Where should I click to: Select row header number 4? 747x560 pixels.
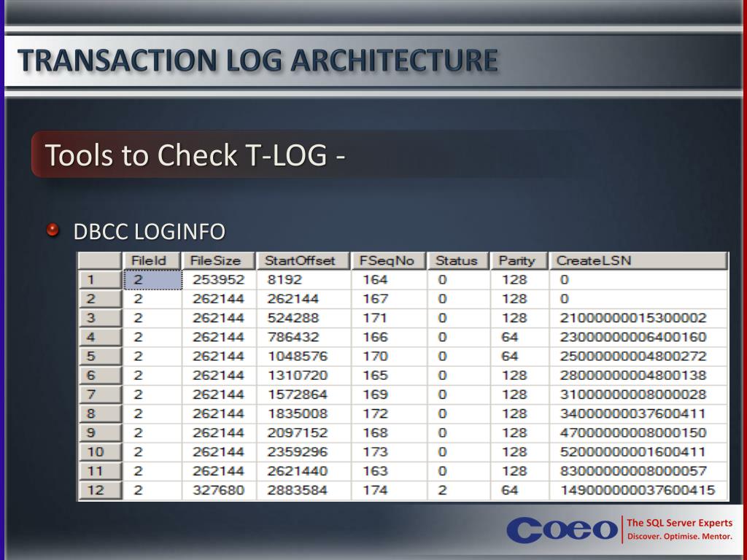[x=99, y=337]
